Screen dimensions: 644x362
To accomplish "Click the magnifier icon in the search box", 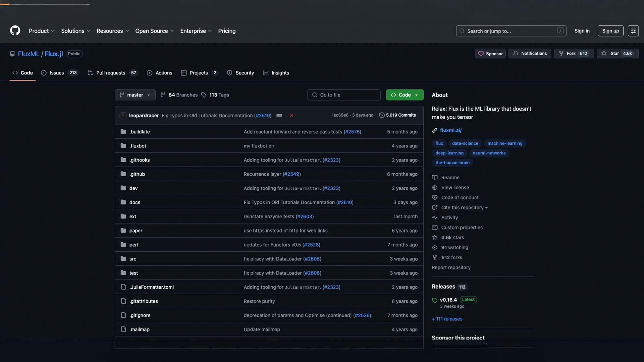I will (462, 31).
